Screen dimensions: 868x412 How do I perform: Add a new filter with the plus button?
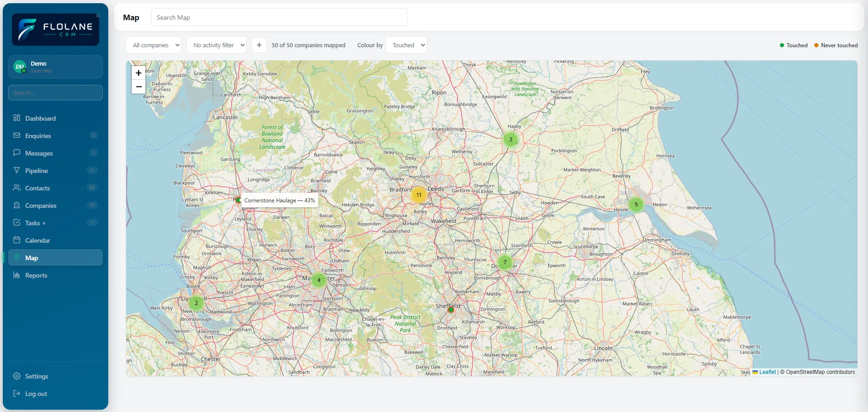259,45
